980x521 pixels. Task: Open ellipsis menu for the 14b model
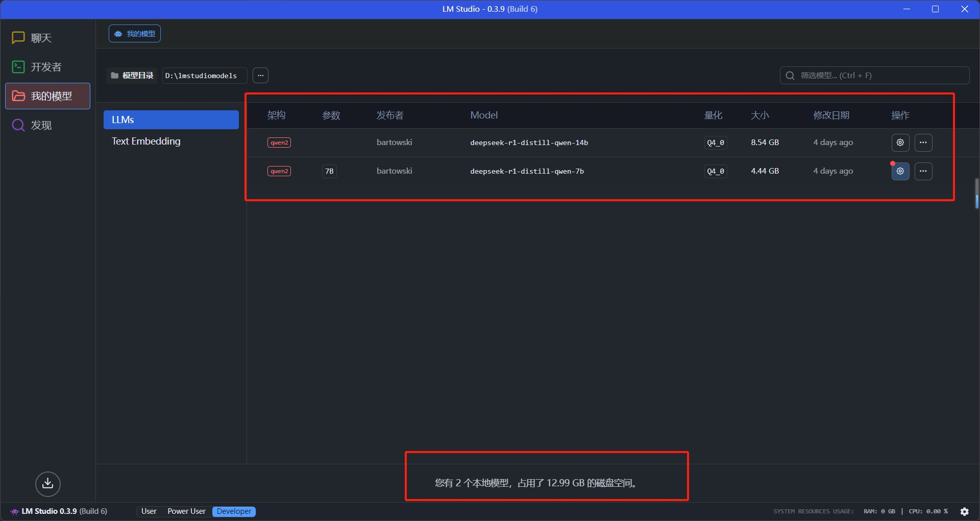923,143
